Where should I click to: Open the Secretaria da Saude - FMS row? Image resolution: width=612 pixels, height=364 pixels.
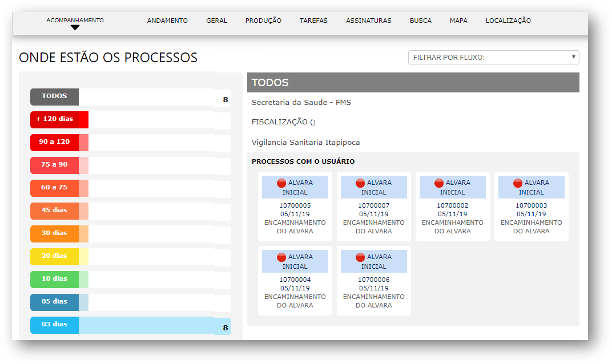[301, 103]
